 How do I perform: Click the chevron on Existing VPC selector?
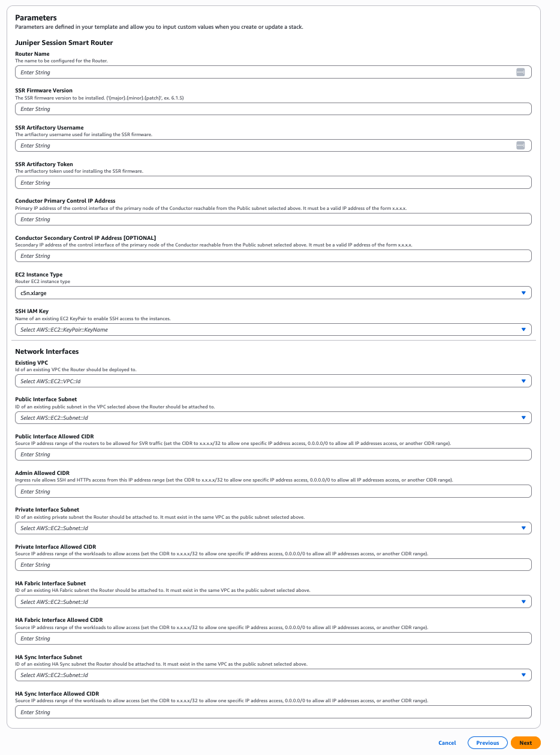tap(522, 380)
